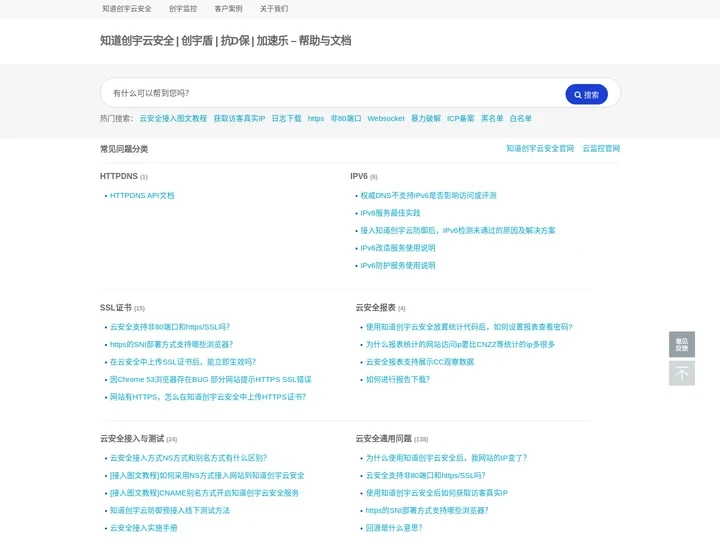Select hot search https
This screenshot has height=540, width=720.
(x=316, y=118)
